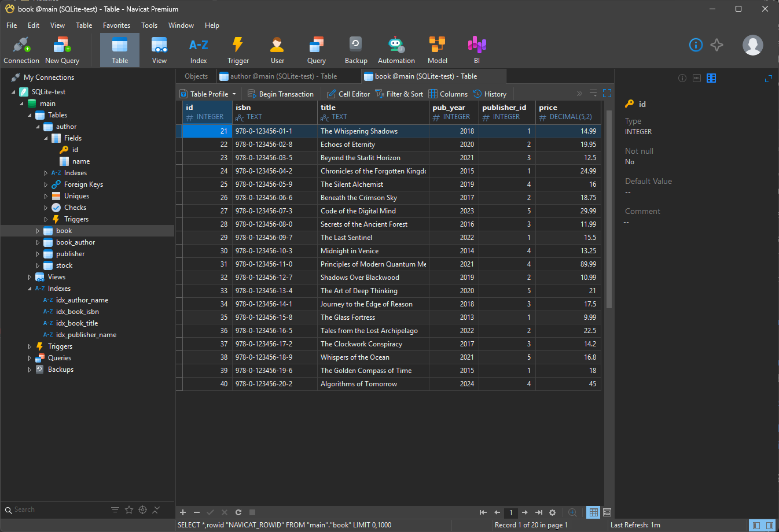This screenshot has width=779, height=532.
Task: Delete record with the minus button
Action: tap(197, 512)
